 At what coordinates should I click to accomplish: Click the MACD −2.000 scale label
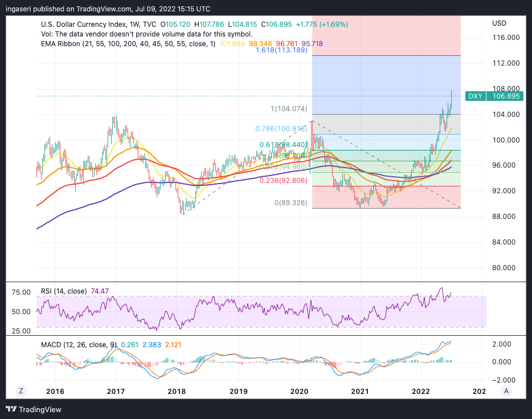504,380
